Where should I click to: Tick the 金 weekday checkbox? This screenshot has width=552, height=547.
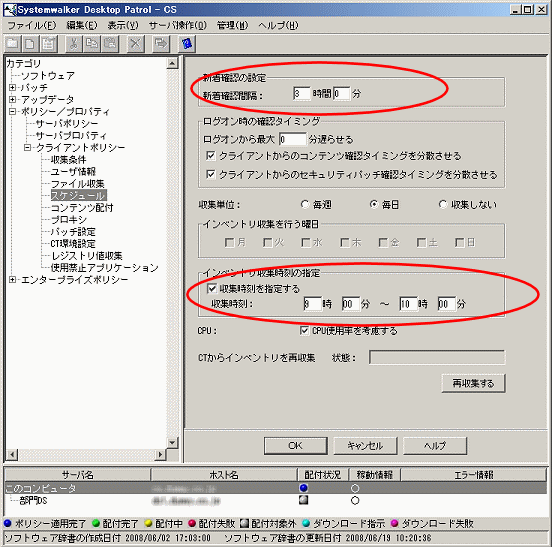coord(383,243)
